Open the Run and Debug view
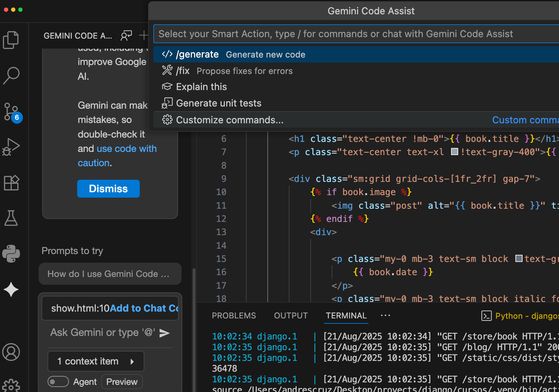This screenshot has width=559, height=392. pyautogui.click(x=11, y=147)
